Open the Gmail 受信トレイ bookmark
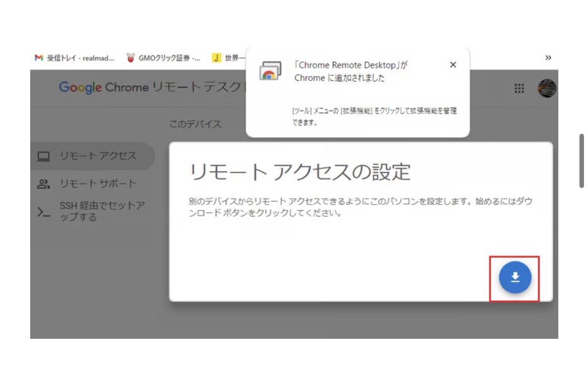The height and width of the screenshot is (374, 588). click(x=74, y=58)
